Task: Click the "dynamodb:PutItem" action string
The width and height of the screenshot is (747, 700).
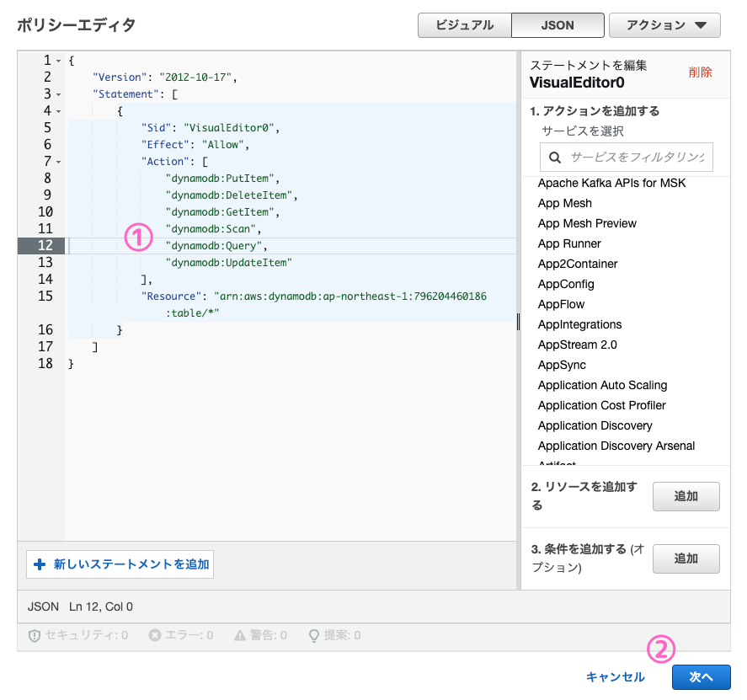Action: point(220,179)
